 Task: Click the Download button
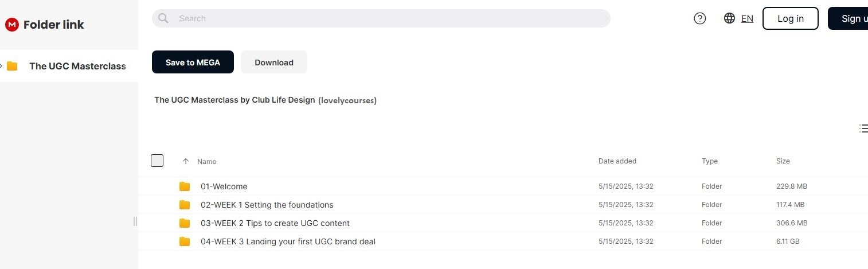(274, 63)
